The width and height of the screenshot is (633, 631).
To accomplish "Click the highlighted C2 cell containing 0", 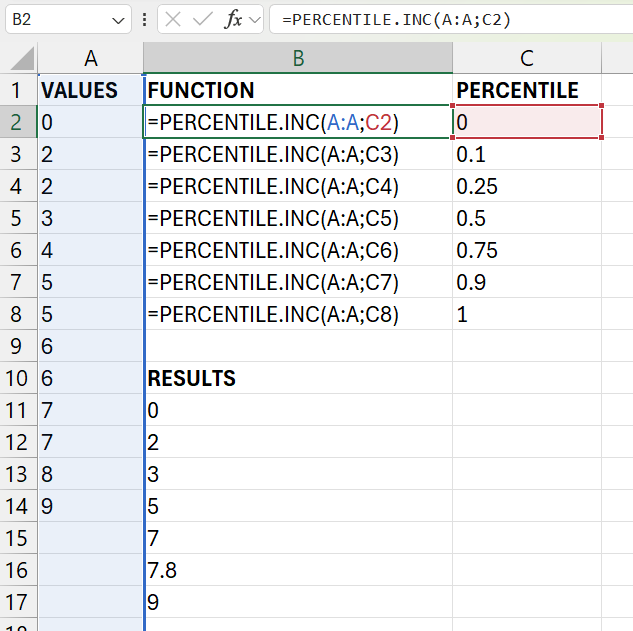I will pyautogui.click(x=527, y=122).
